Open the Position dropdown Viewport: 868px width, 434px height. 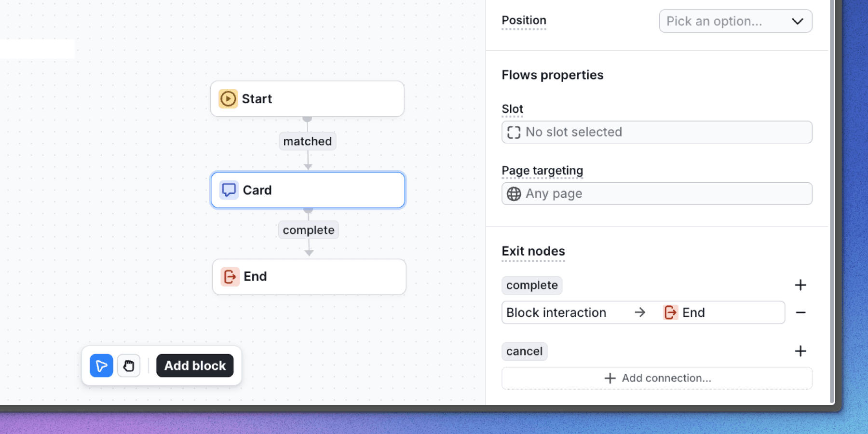[x=735, y=21]
